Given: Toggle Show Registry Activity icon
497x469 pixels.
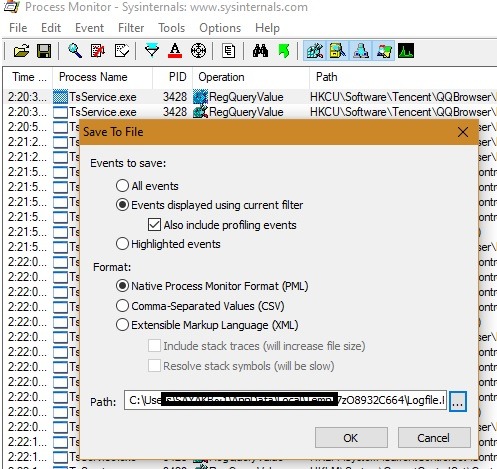Looking at the screenshot, I should [314, 51].
